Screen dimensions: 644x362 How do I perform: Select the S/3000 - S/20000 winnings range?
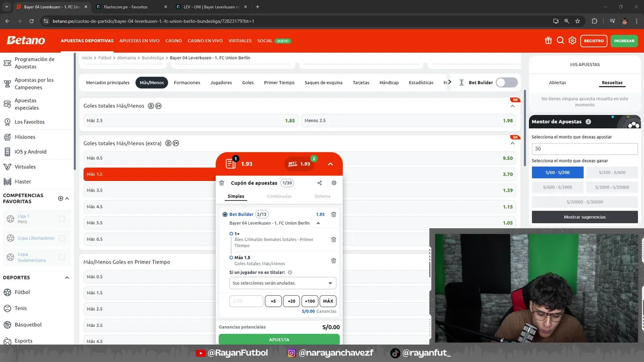tap(612, 187)
